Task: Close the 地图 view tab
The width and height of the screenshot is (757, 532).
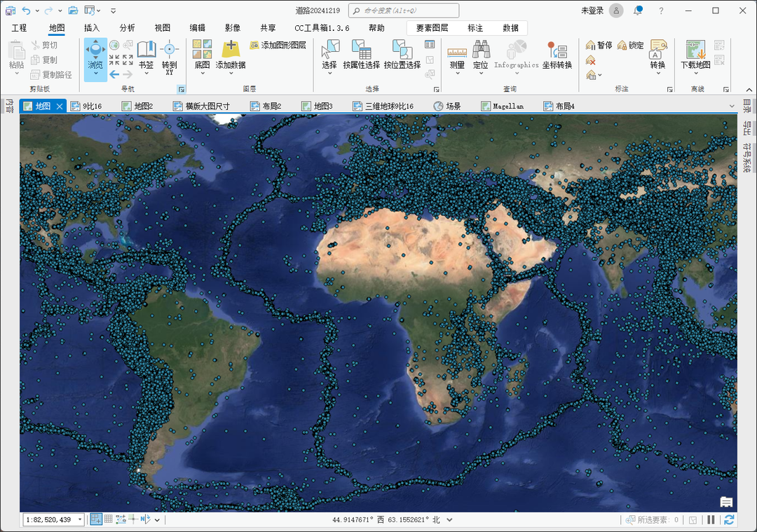Action: [60, 107]
